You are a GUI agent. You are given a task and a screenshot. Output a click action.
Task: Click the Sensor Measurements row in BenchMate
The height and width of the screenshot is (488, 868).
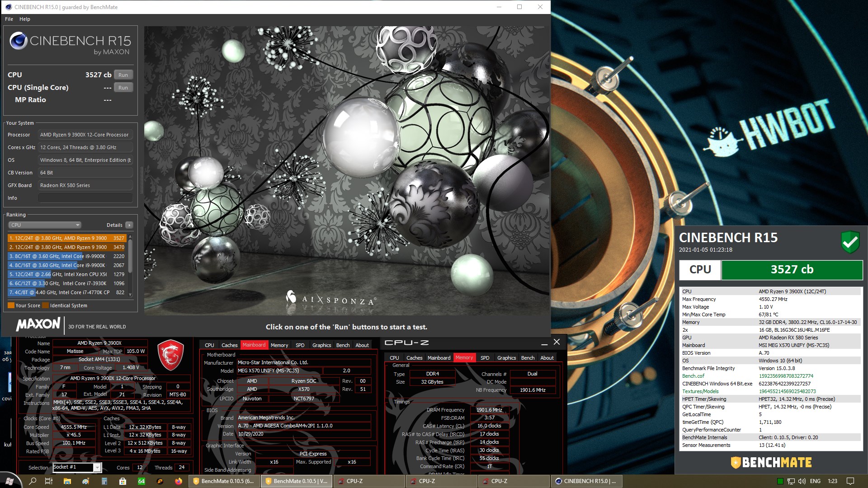(x=771, y=445)
